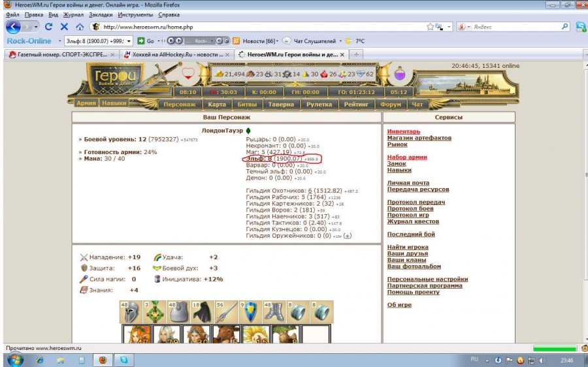Click the black cloak artifact icon

tap(202, 311)
